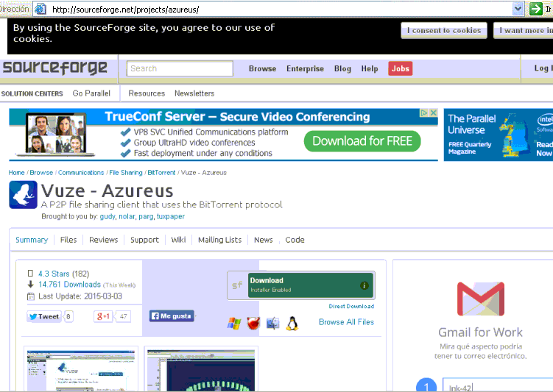Click author link tuxpaper
This screenshot has width=553, height=392.
171,216
